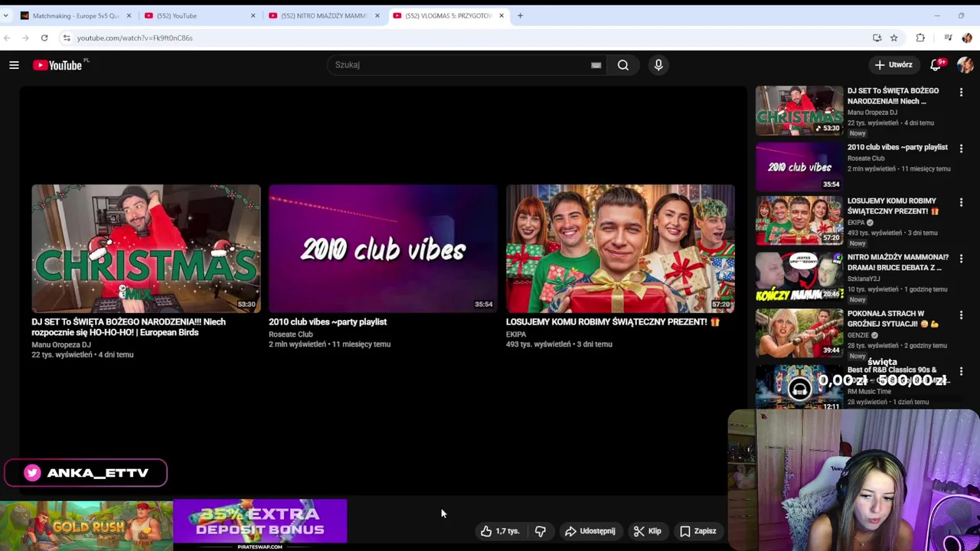Select the VLOGMAS 5 browser tab
The width and height of the screenshot is (980, 551).
[x=446, y=15]
